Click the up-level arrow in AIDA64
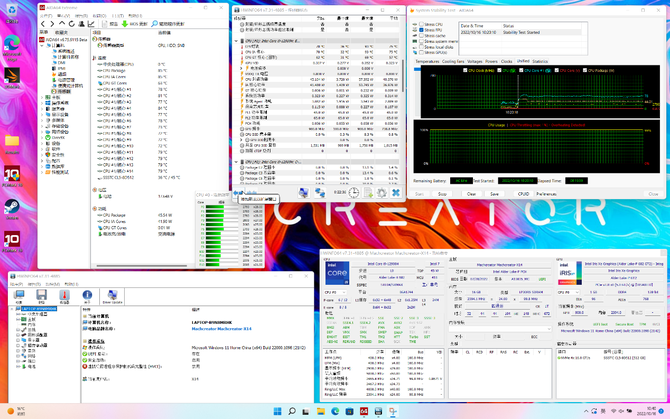670x419 pixels. click(x=62, y=24)
